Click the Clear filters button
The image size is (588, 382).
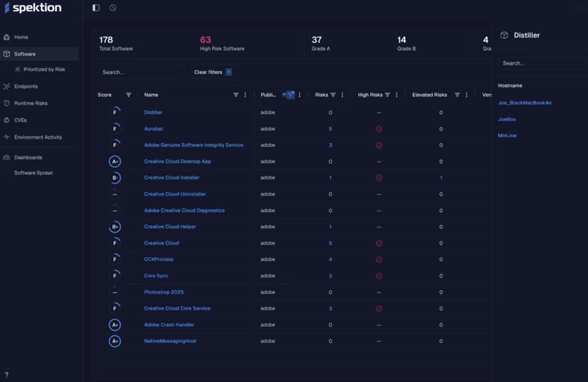(208, 72)
